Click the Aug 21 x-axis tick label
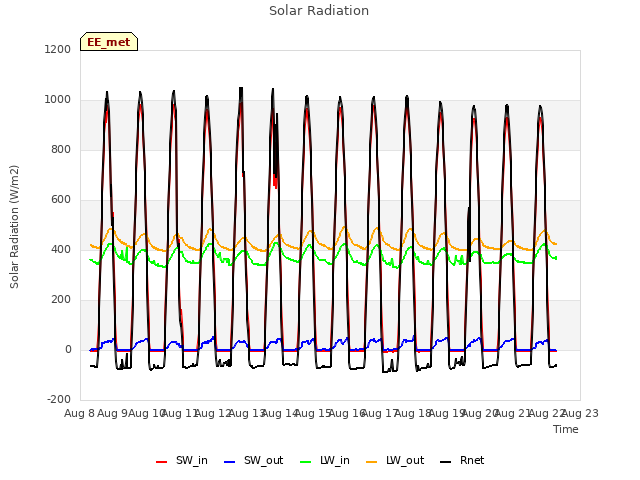The width and height of the screenshot is (640, 480). (x=513, y=414)
